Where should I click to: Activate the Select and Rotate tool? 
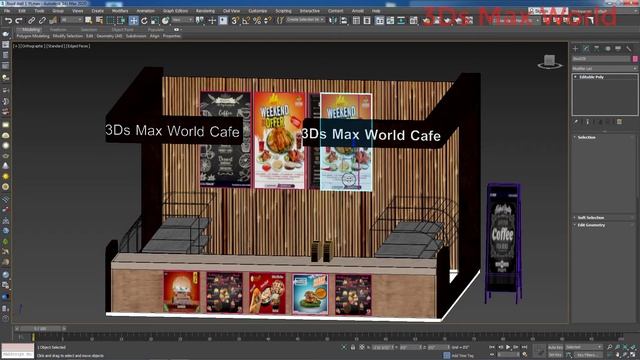coord(144,20)
